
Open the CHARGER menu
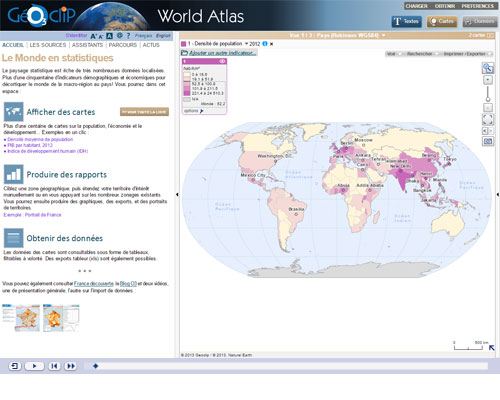[x=416, y=6]
